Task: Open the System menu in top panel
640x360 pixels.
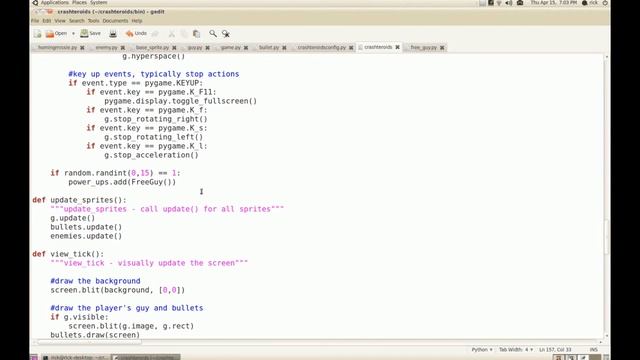Action: [98, 2]
